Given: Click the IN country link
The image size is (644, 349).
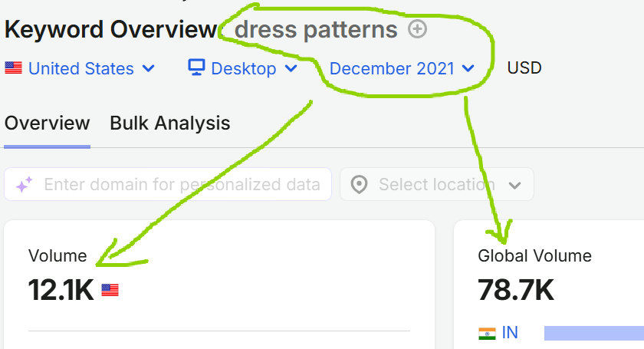Looking at the screenshot, I should [x=510, y=333].
